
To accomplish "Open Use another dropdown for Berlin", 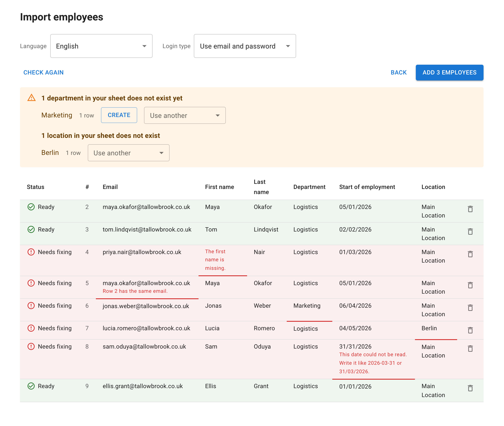I will (128, 153).
